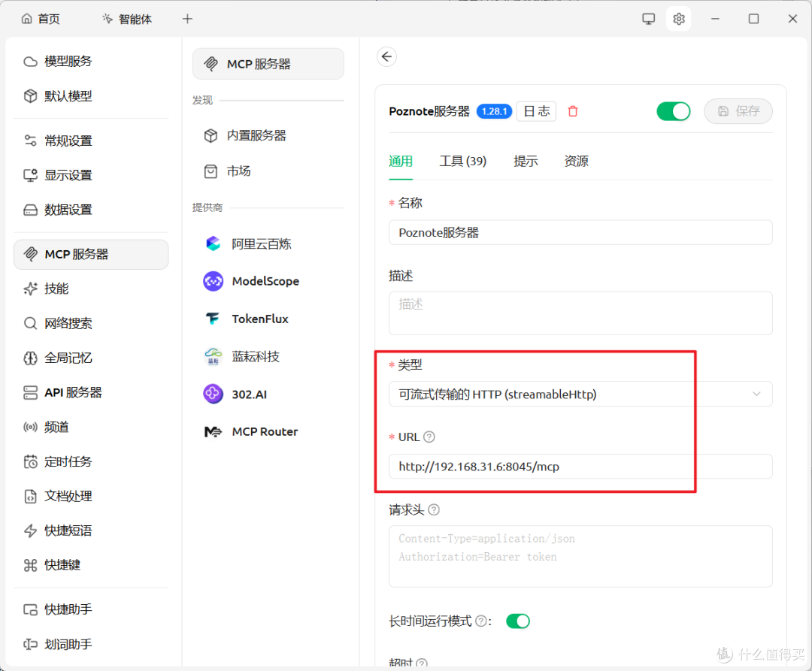Focus the URL input field
The height and width of the screenshot is (671, 812).
[580, 467]
